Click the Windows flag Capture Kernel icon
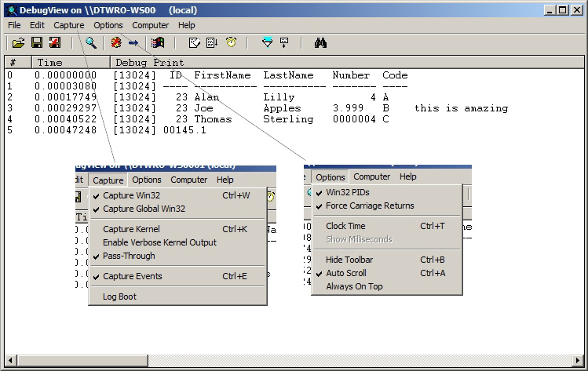 158,42
